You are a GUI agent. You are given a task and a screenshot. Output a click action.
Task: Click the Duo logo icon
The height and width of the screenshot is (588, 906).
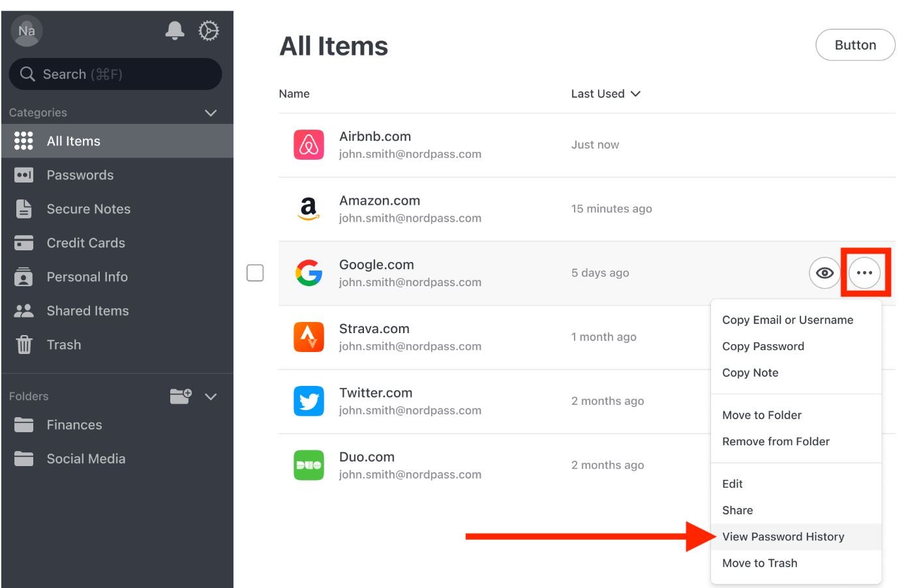pos(309,465)
